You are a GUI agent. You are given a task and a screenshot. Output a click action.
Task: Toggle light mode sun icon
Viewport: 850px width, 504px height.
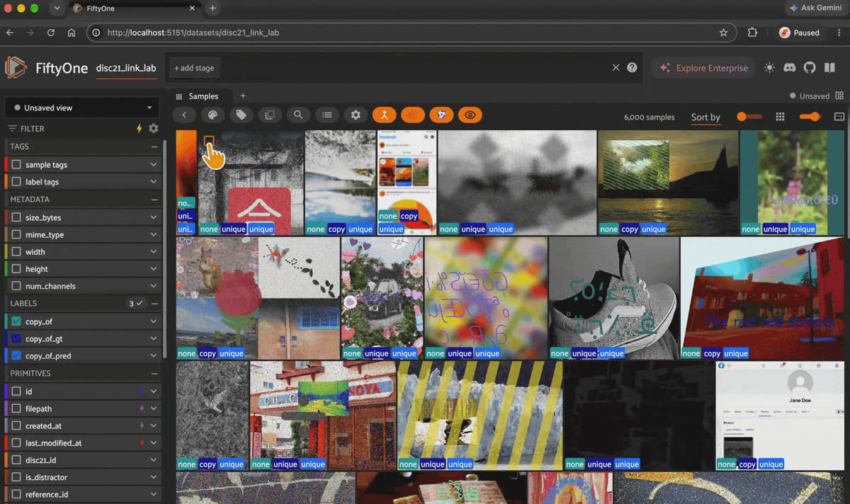click(769, 68)
